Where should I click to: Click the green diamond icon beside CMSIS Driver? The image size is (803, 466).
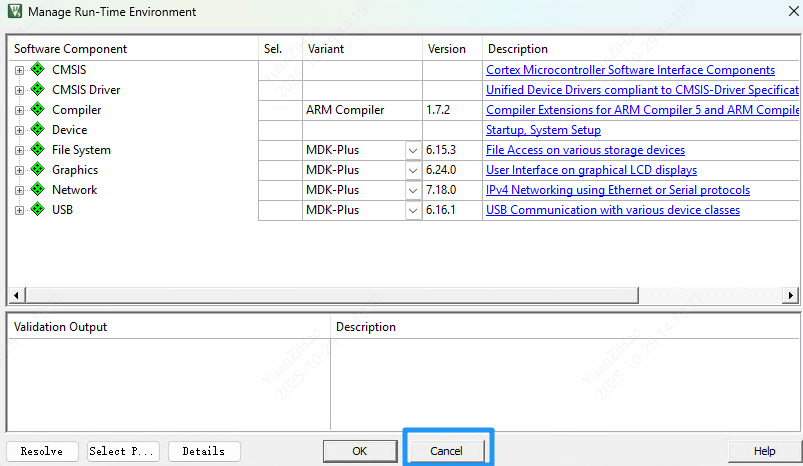[x=38, y=90]
